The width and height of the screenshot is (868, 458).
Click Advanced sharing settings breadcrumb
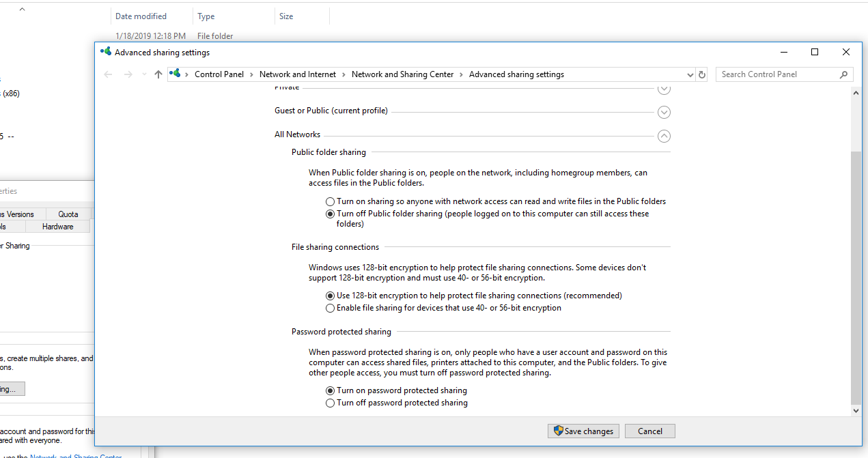click(x=516, y=74)
